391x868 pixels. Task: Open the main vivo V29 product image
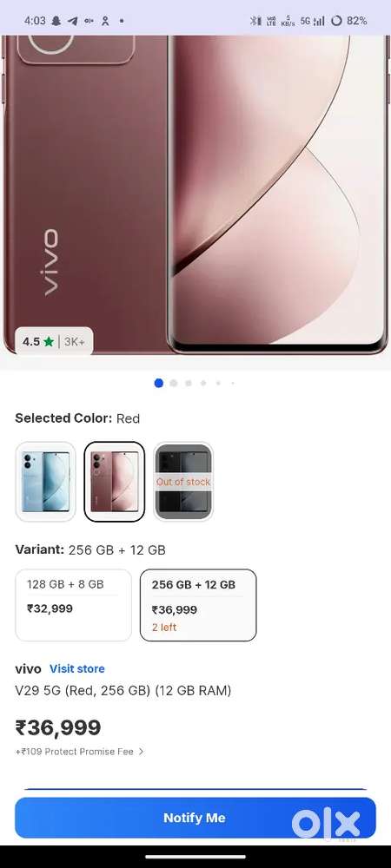[x=195, y=194]
